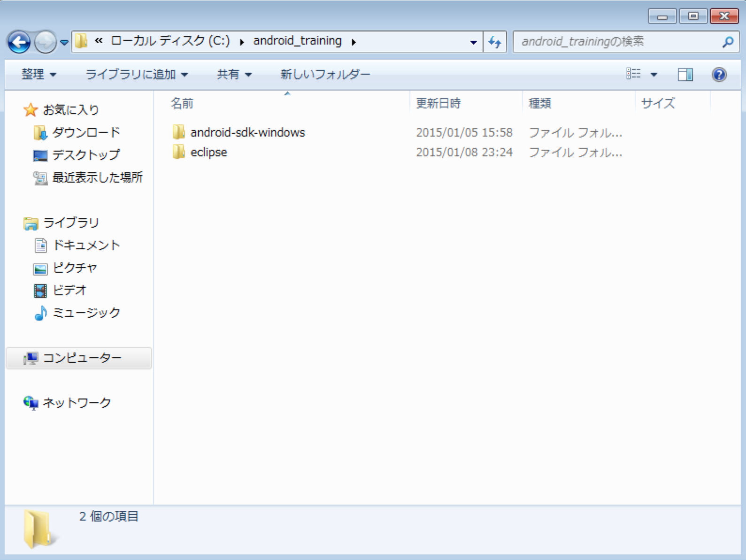746x560 pixels.
Task: Open the 整理 menu
Action: point(39,74)
